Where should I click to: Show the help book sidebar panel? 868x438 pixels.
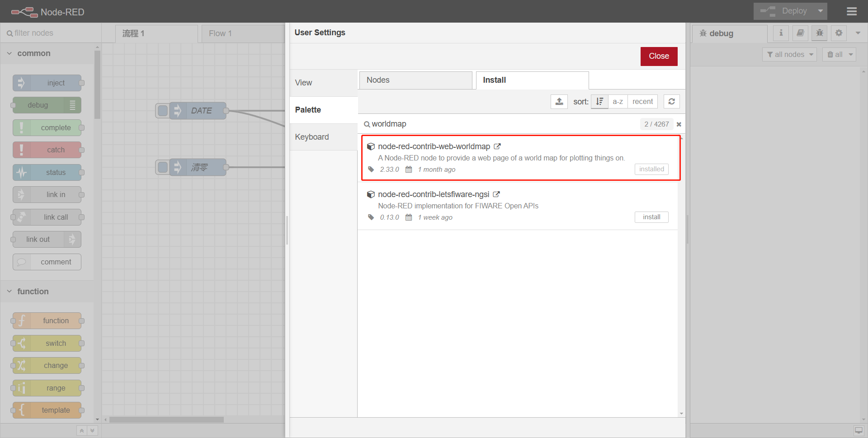[x=800, y=33]
